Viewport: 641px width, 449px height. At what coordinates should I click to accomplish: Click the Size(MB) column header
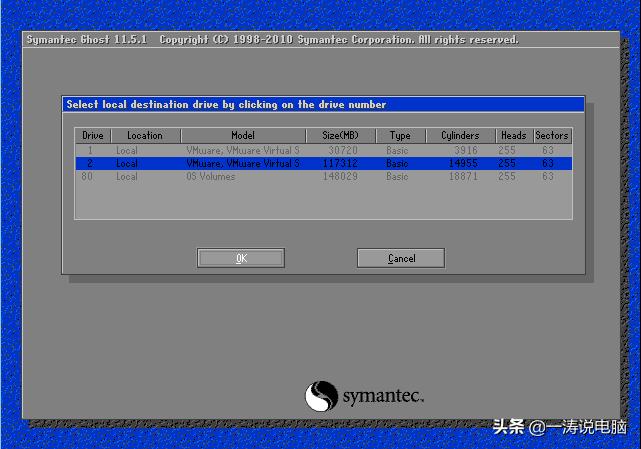coord(341,135)
